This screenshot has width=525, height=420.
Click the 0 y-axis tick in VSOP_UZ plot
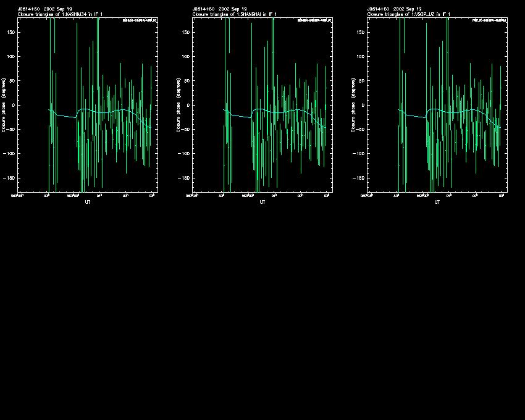pyautogui.click(x=364, y=105)
